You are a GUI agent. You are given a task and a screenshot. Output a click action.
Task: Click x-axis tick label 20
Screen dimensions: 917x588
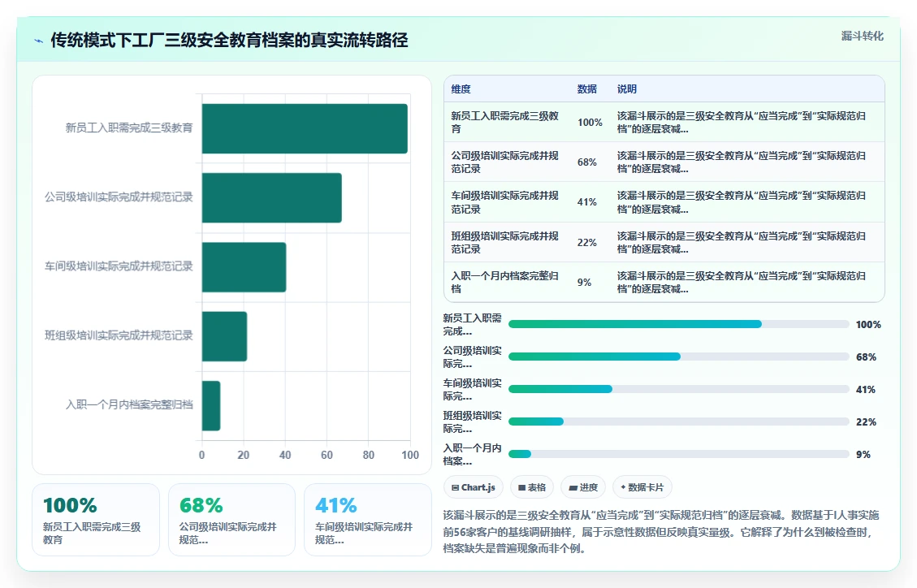244,455
